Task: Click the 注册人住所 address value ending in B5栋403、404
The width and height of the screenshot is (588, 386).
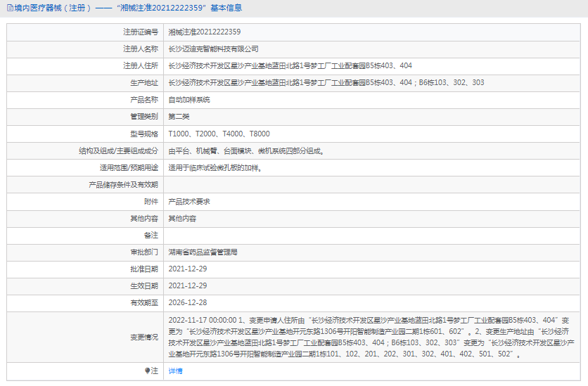Action: (x=290, y=66)
